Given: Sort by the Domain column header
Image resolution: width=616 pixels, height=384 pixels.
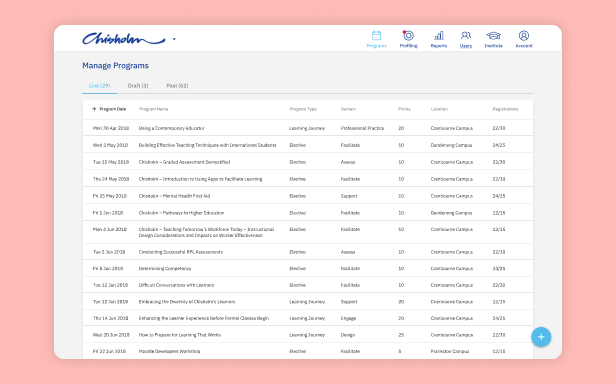Looking at the screenshot, I should point(348,109).
